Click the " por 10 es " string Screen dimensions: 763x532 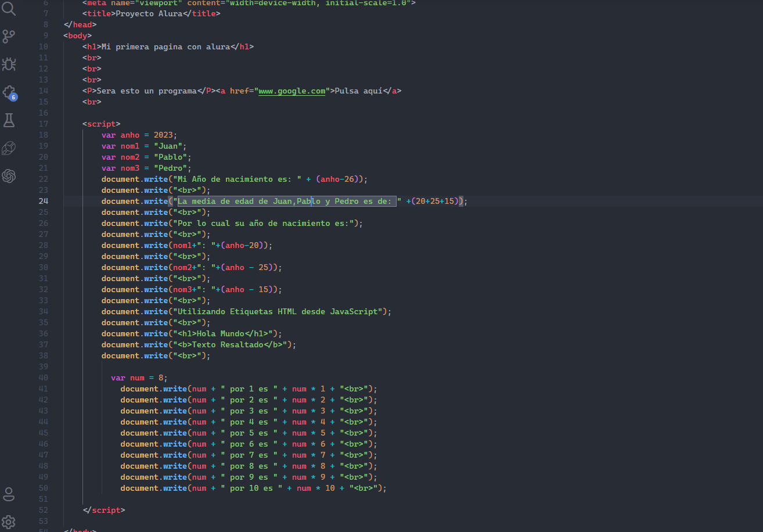[x=251, y=488]
